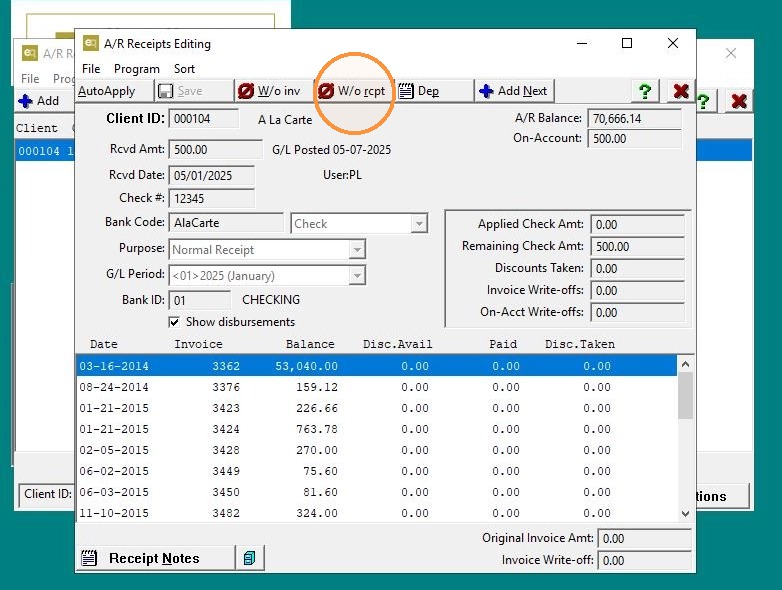The image size is (782, 590).
Task: Click the red X exit button in toolbar
Action: (681, 91)
